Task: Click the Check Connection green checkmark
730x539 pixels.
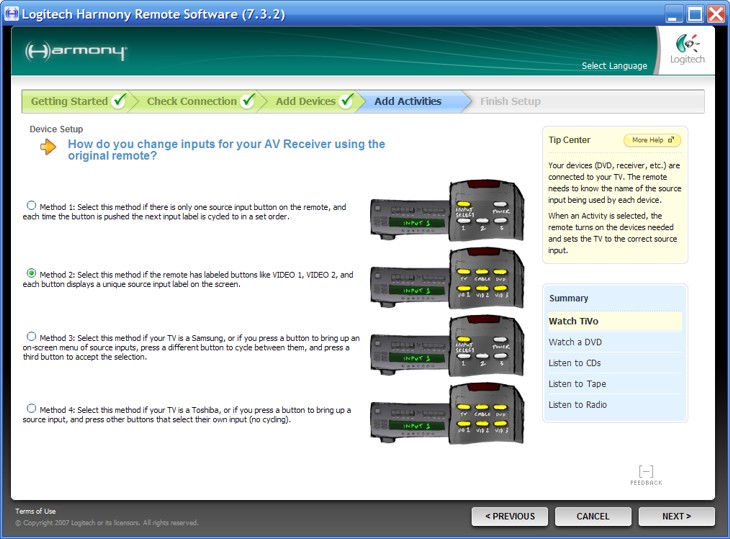Action: pos(248,100)
